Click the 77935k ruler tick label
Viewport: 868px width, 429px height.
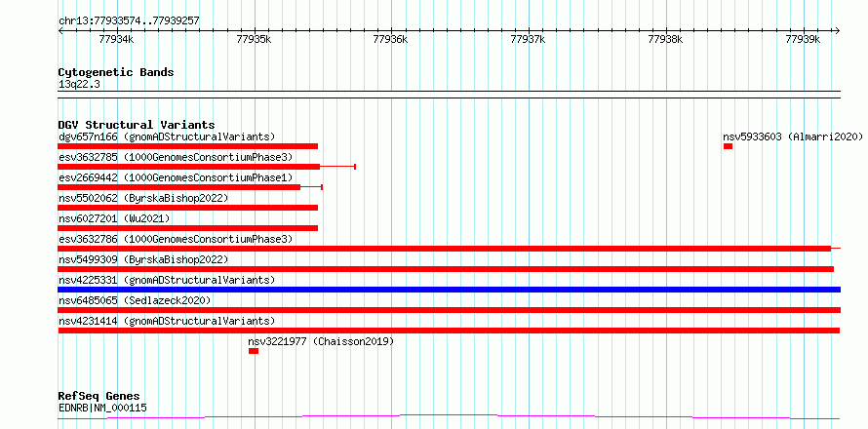point(254,39)
